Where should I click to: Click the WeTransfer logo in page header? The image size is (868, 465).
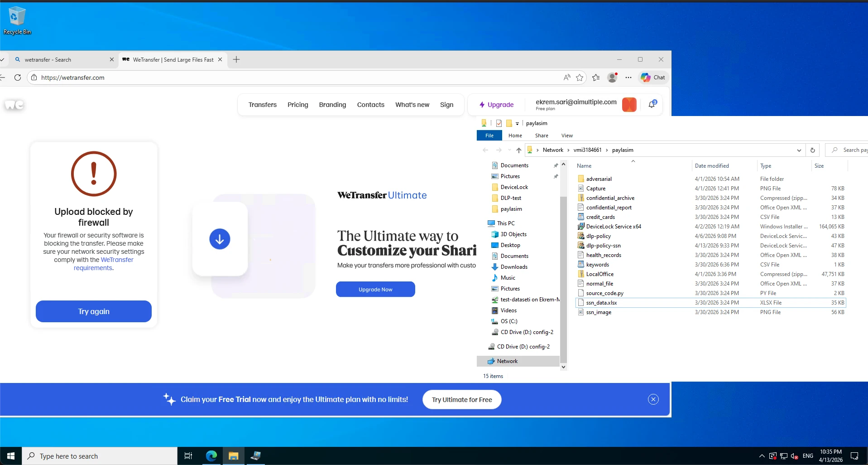[14, 105]
